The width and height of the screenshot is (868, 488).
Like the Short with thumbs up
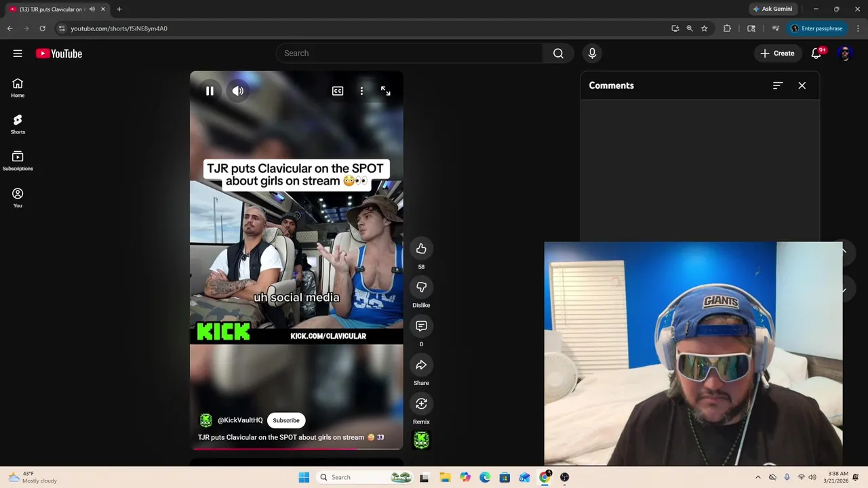[421, 249]
